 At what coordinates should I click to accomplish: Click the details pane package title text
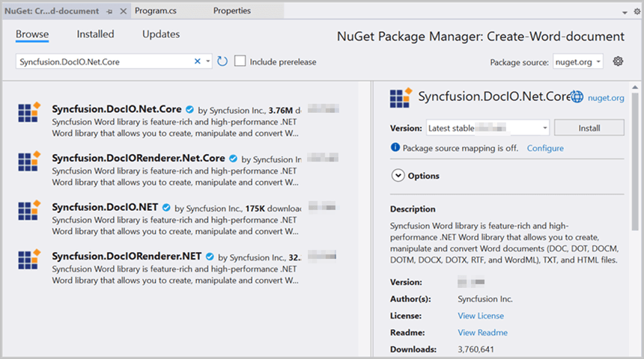[x=494, y=96]
